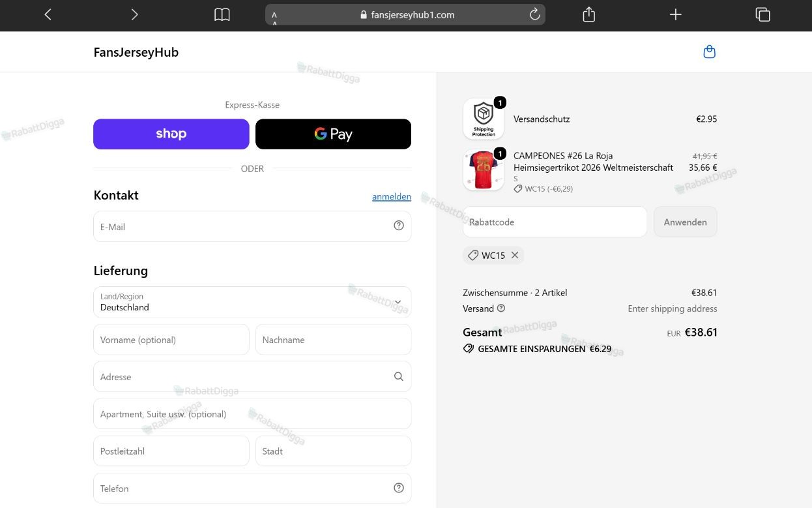Click the E-Mail field help icon
The width and height of the screenshot is (812, 508).
coord(399,226)
